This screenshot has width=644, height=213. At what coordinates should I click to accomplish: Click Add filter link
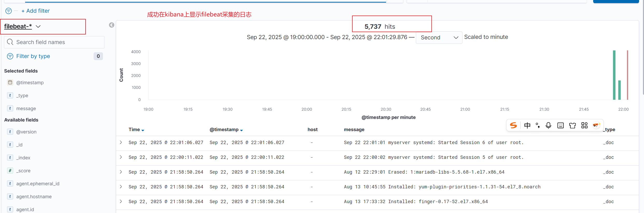click(x=36, y=11)
